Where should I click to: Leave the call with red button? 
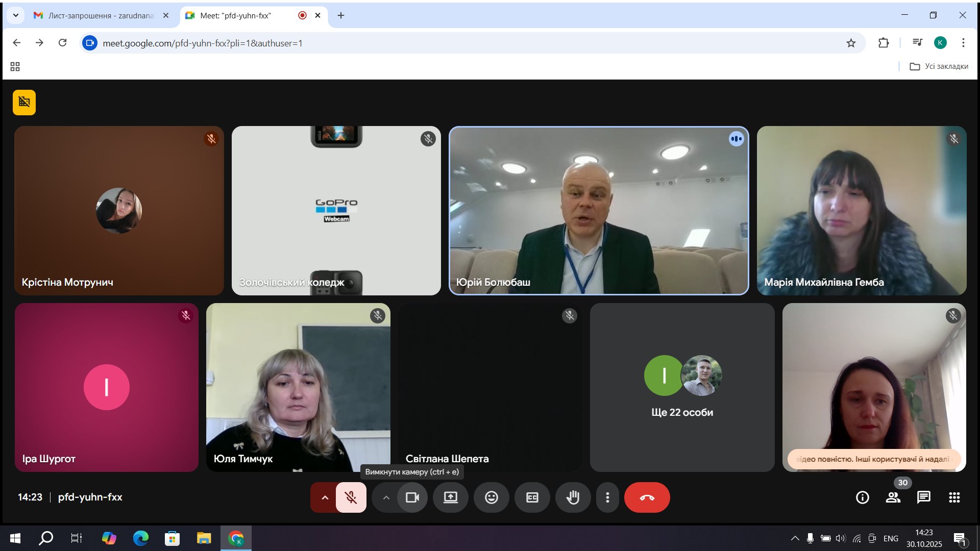point(647,497)
